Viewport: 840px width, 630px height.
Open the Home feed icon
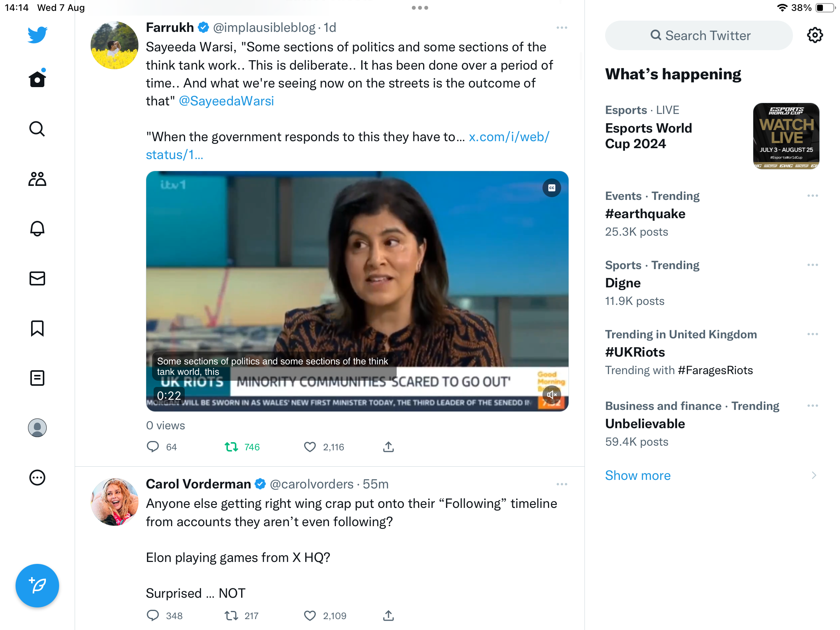pos(37,79)
